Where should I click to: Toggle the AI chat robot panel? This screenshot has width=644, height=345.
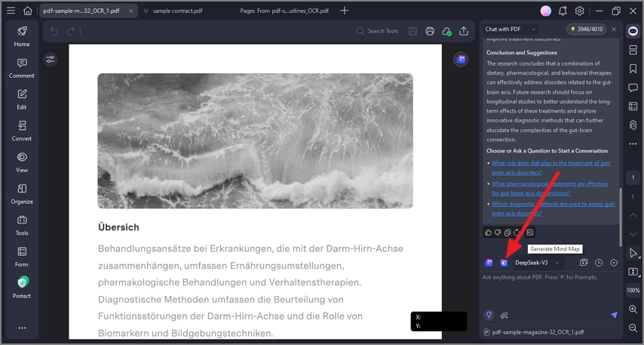pyautogui.click(x=633, y=31)
